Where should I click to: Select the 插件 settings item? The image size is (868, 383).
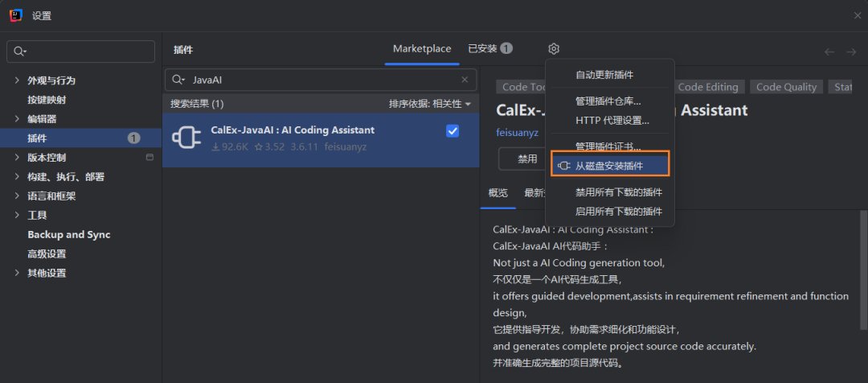coord(37,138)
